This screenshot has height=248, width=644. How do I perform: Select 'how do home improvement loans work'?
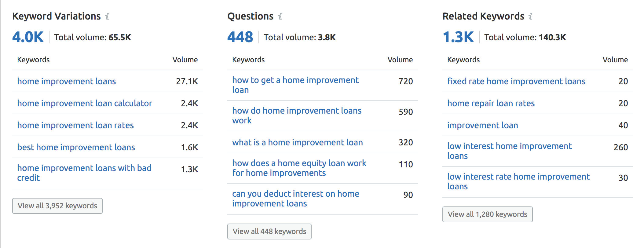coord(297,115)
